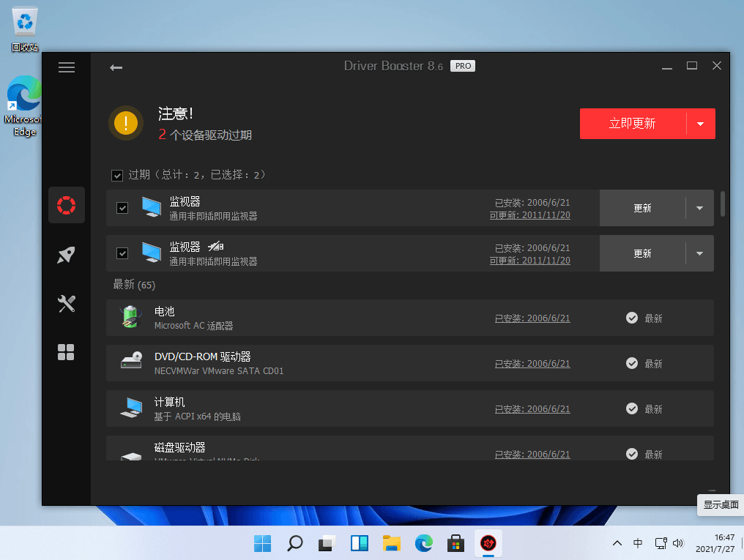Open 已安装: 2006/6/21 link for DVD/CD-ROM
Viewport: 744px width, 560px height.
pyautogui.click(x=532, y=364)
